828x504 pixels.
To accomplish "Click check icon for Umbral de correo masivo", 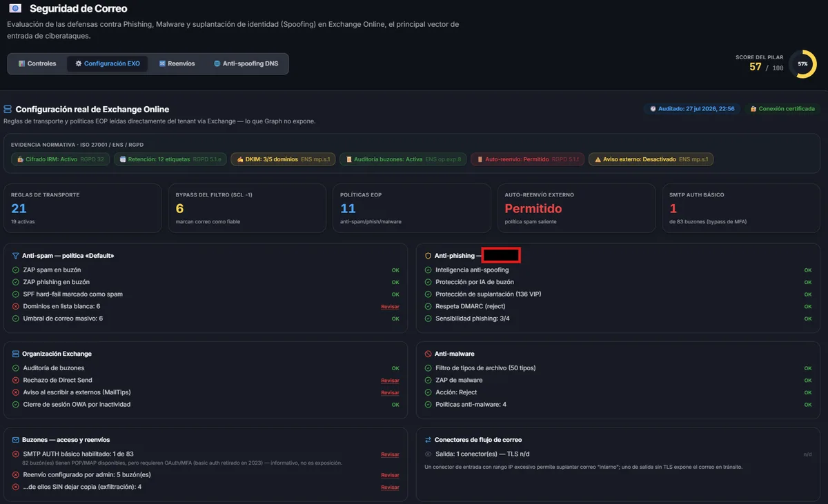I will 16,319.
